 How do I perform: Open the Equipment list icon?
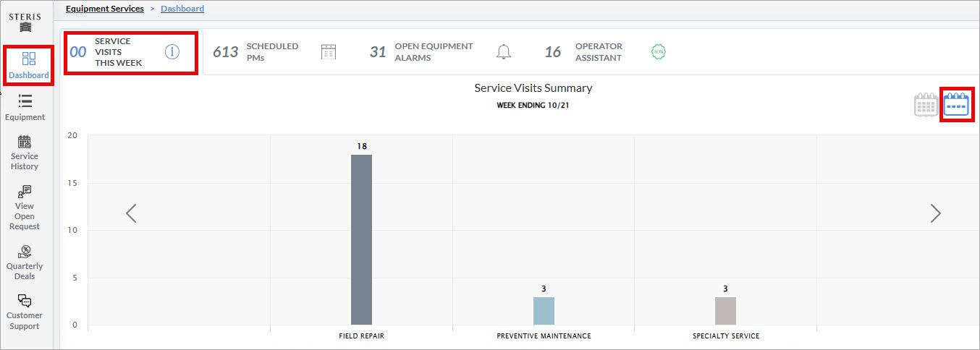coord(25,101)
